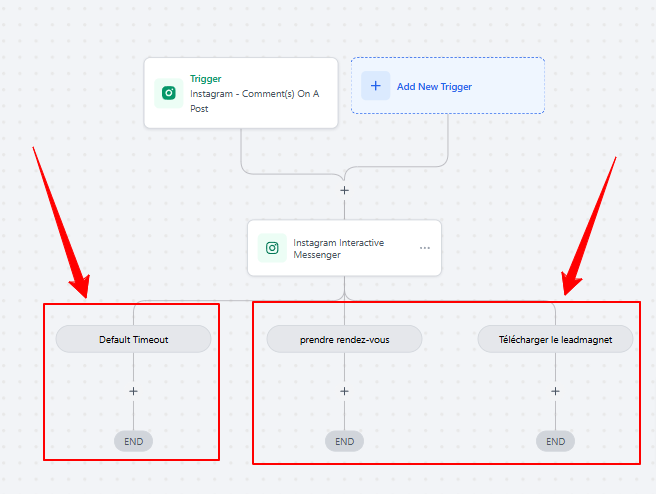
Task: Select the Télécharger le leadmagnet branch
Action: (x=555, y=339)
